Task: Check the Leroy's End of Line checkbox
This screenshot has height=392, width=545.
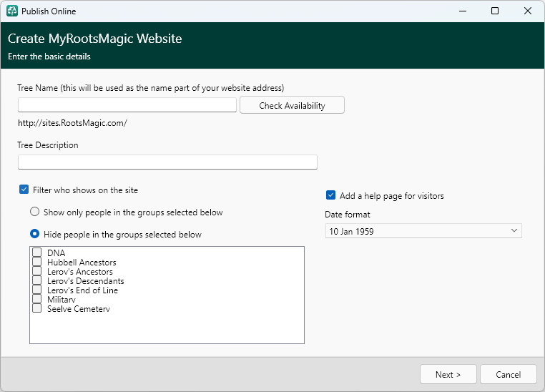Action: coord(37,290)
